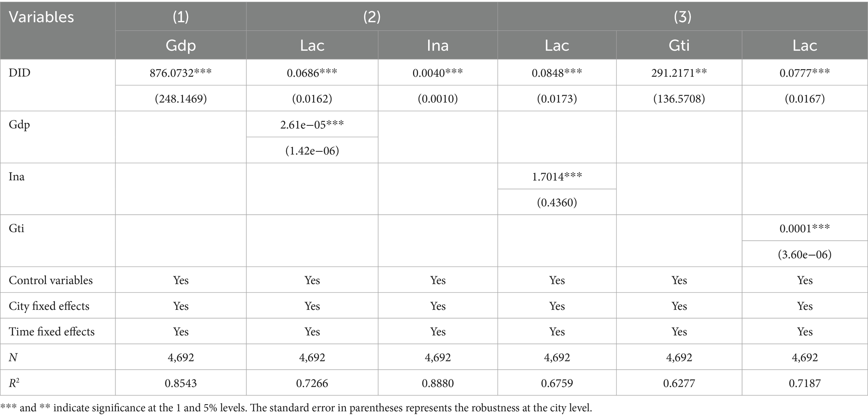Click the DID coefficient 876.0732***

click(x=180, y=73)
